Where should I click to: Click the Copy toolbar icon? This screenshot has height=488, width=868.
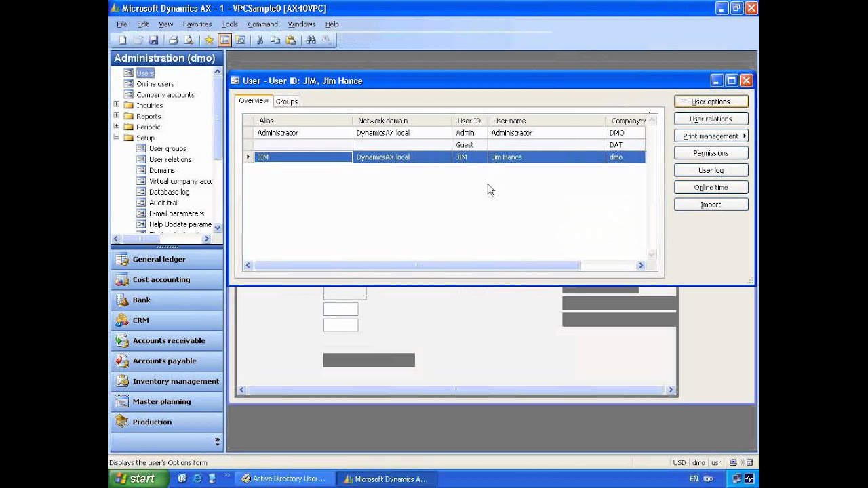point(275,40)
